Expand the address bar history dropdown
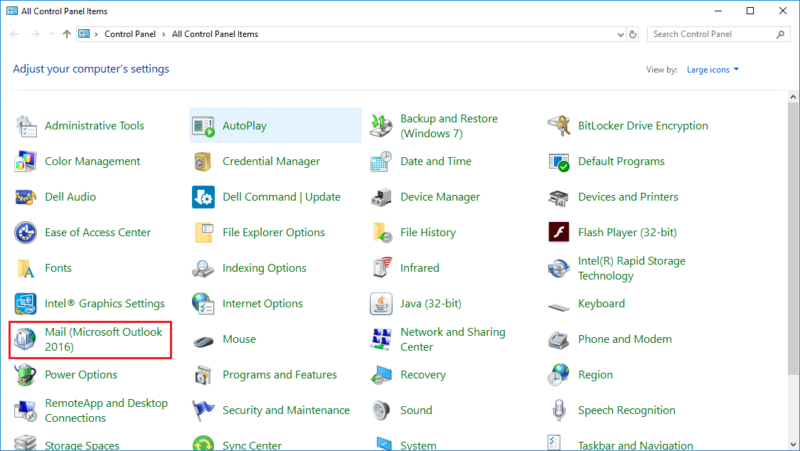 (x=620, y=35)
